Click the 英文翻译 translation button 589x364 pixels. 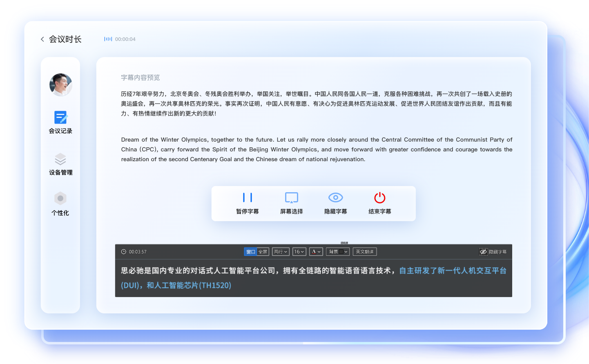tap(364, 252)
